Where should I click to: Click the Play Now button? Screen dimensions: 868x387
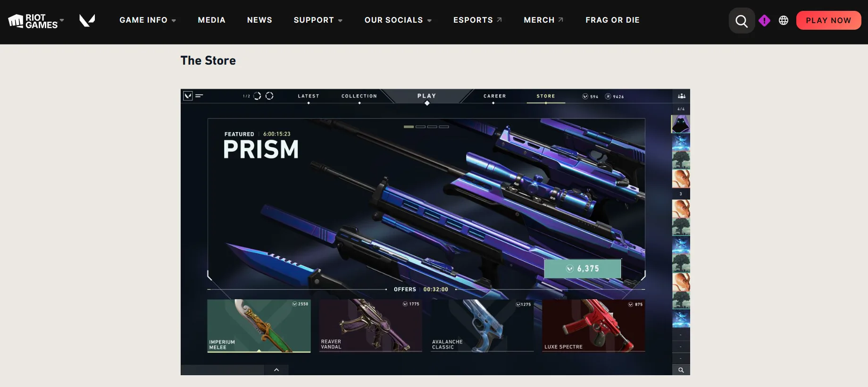coord(828,20)
